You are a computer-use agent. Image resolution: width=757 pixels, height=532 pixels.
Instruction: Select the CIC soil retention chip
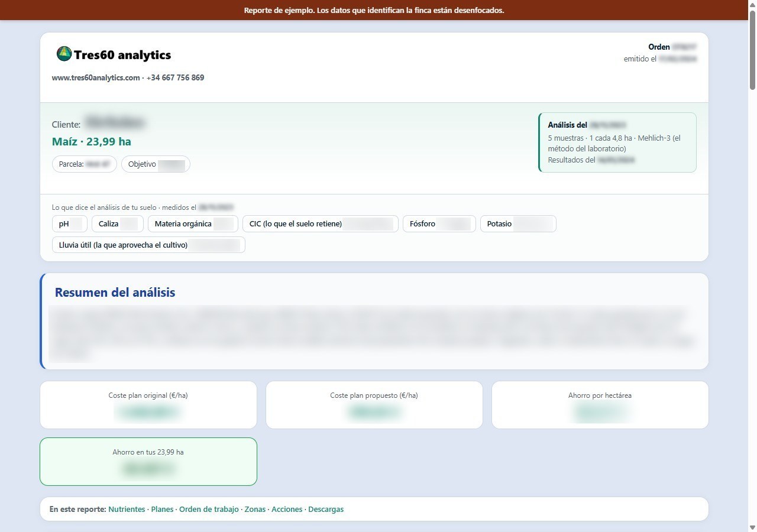(321, 224)
